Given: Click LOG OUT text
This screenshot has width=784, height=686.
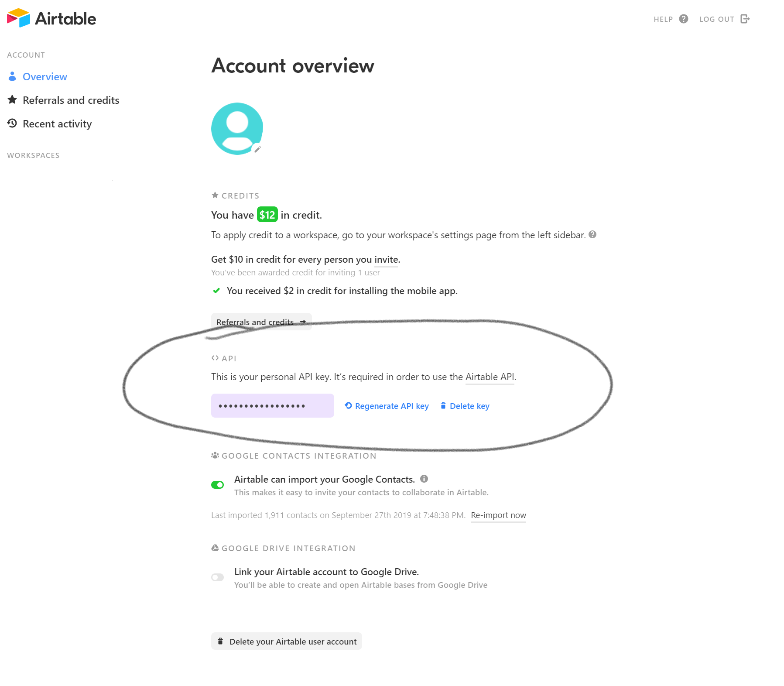Looking at the screenshot, I should 717,19.
